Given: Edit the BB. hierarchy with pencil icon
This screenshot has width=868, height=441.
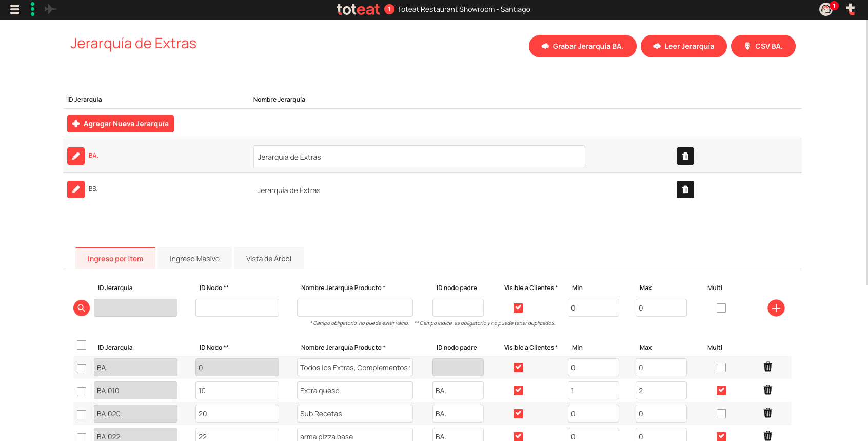Looking at the screenshot, I should (x=76, y=189).
